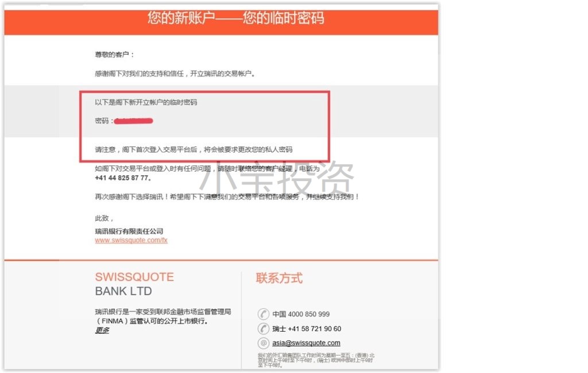Select the China number 4000 850 999

(308, 314)
